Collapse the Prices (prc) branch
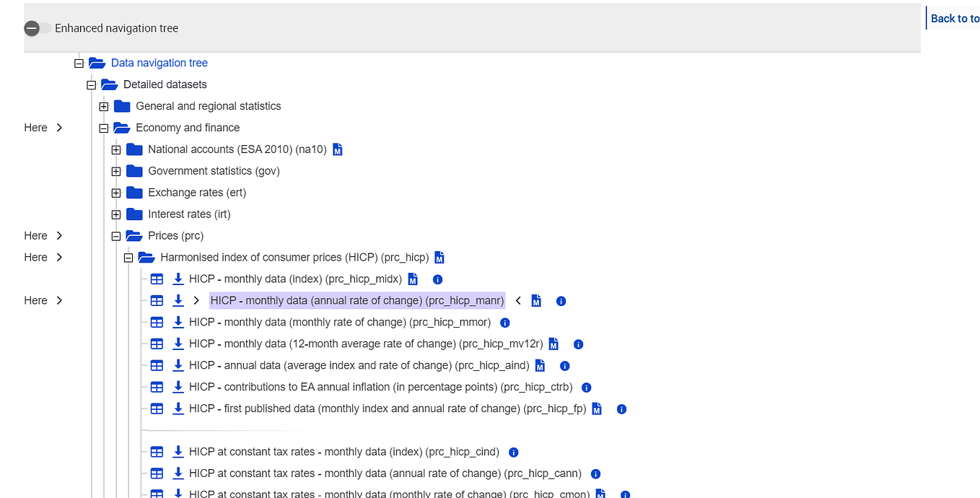Image resolution: width=980 pixels, height=498 pixels. tap(116, 235)
